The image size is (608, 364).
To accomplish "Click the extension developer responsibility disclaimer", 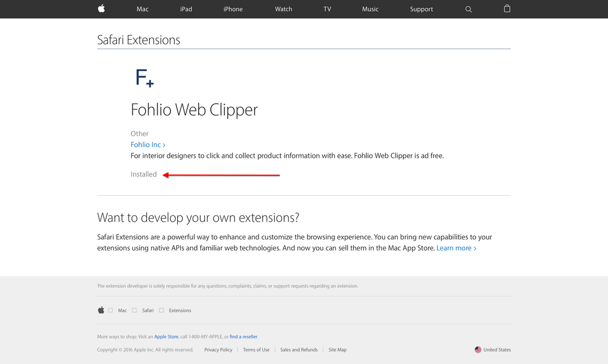I will point(228,286).
